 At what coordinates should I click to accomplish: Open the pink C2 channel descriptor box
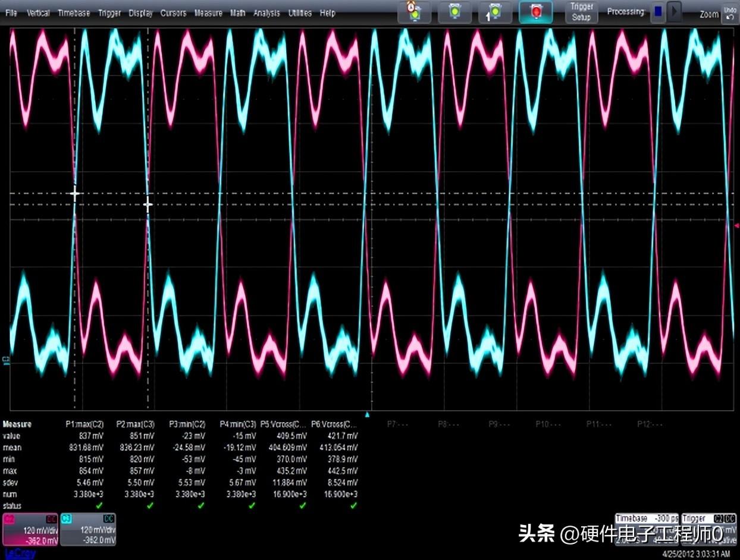(30, 530)
